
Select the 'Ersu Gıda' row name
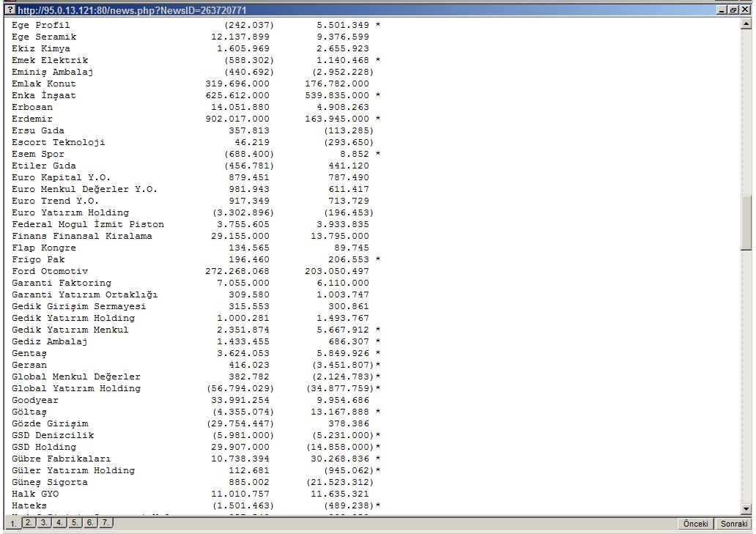(x=38, y=130)
